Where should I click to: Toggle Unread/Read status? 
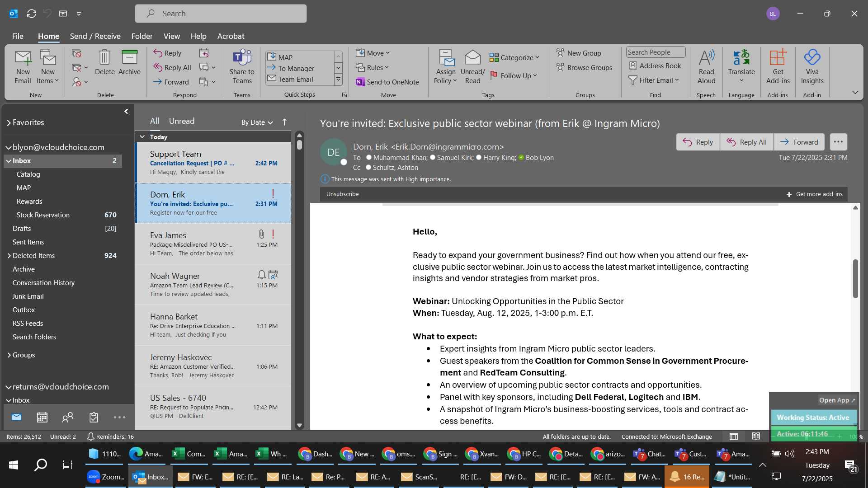(472, 67)
